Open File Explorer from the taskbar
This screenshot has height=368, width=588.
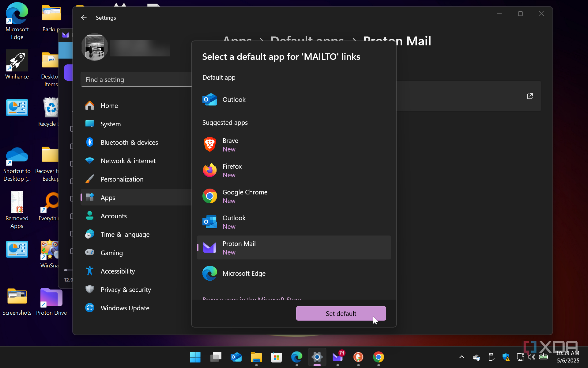[x=256, y=357]
